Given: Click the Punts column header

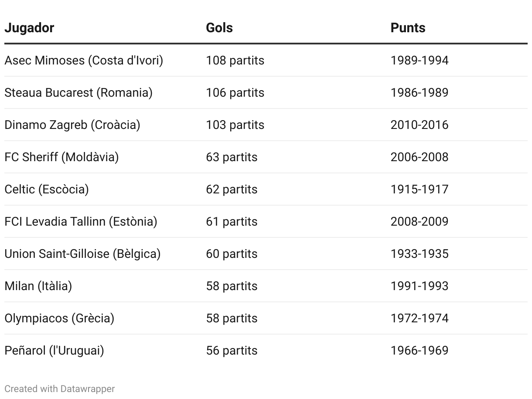Looking at the screenshot, I should point(408,28).
